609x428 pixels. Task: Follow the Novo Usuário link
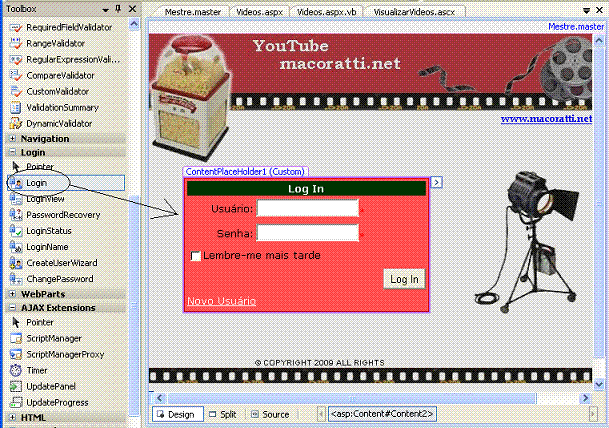click(221, 301)
